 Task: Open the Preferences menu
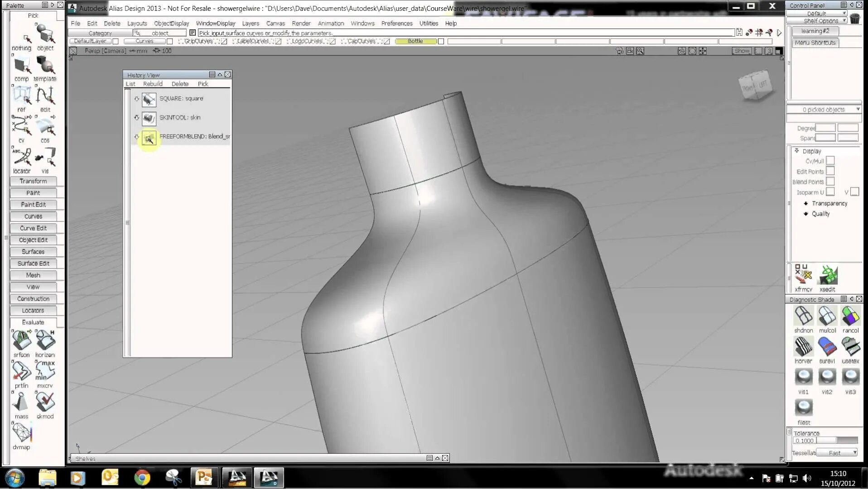click(397, 23)
